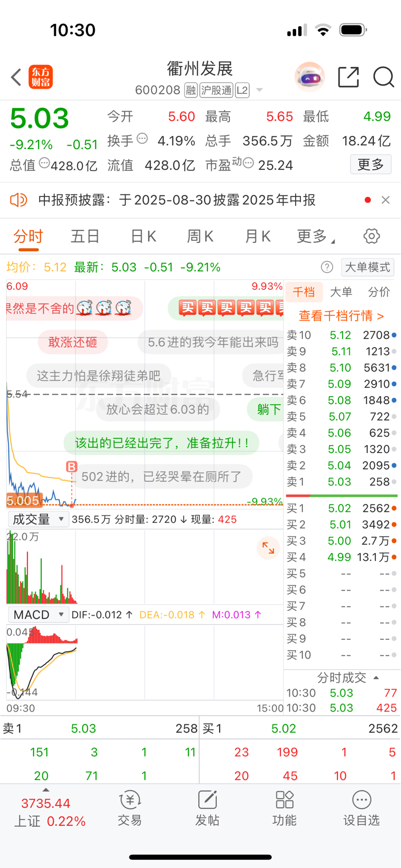Tap the share export icon
Image resolution: width=401 pixels, height=868 pixels.
coord(348,77)
